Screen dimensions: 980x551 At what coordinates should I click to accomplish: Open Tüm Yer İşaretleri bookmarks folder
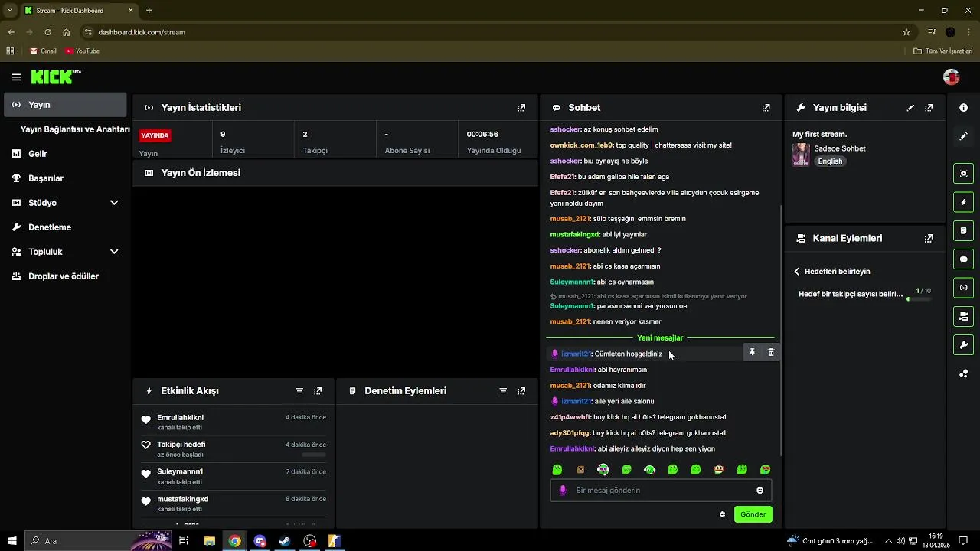(943, 51)
